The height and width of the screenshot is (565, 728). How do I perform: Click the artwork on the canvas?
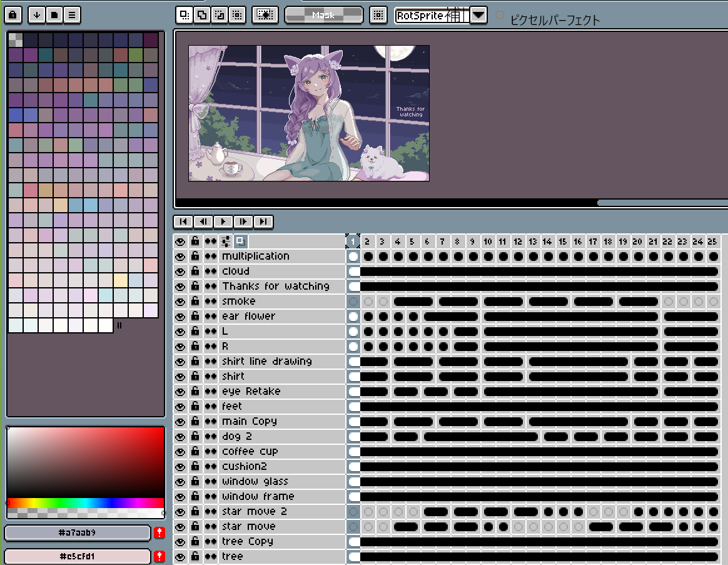click(309, 113)
